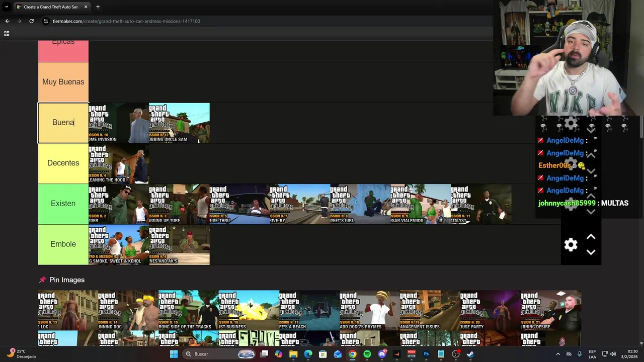Viewport: 644px width, 362px height.
Task: Edit the Buena tier label
Action: pyautogui.click(x=63, y=123)
